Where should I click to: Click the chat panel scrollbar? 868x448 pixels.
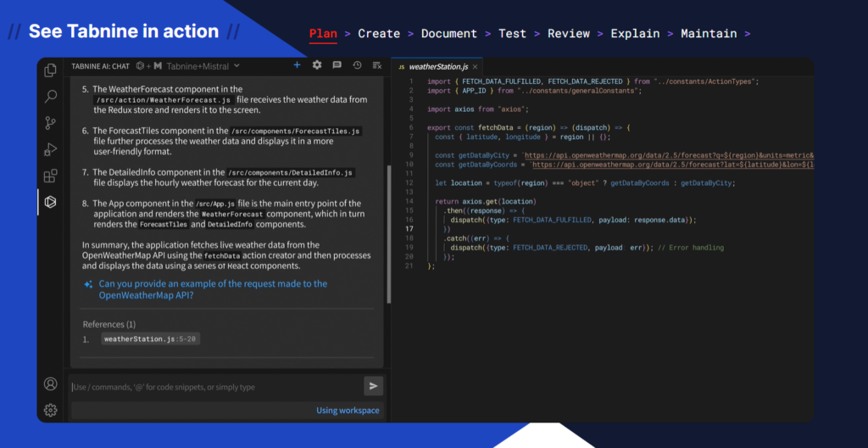pos(388,232)
